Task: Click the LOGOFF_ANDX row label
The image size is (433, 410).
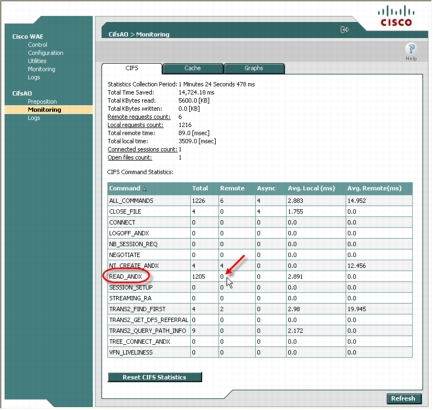Action: 129,233
